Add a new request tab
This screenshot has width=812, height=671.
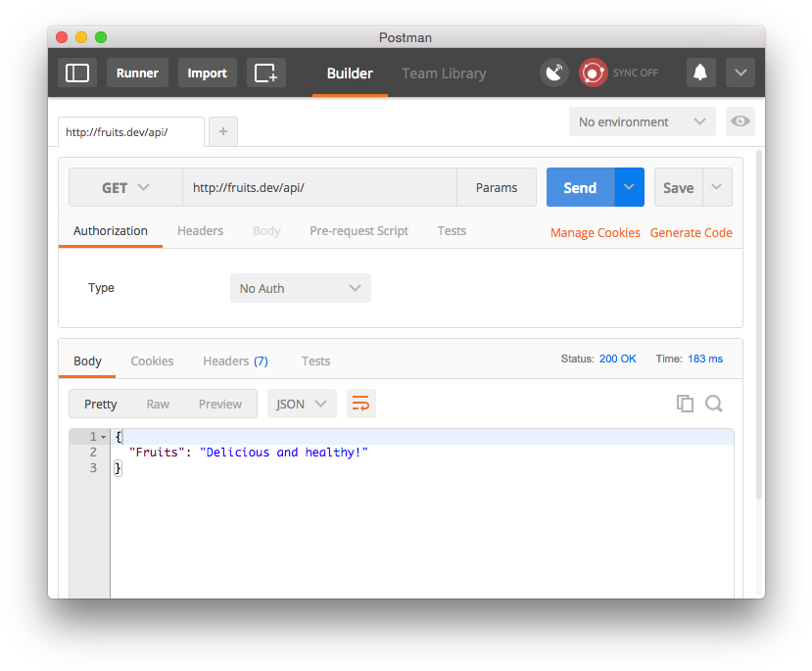[223, 131]
